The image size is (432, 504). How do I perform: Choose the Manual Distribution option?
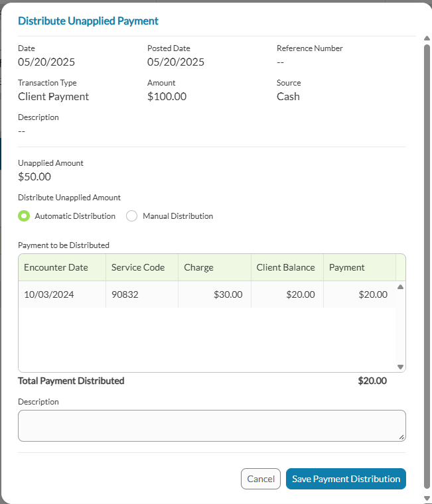click(131, 216)
